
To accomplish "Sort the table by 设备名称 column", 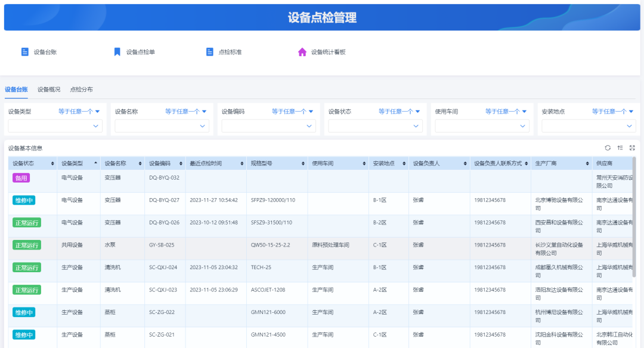I will pos(140,164).
